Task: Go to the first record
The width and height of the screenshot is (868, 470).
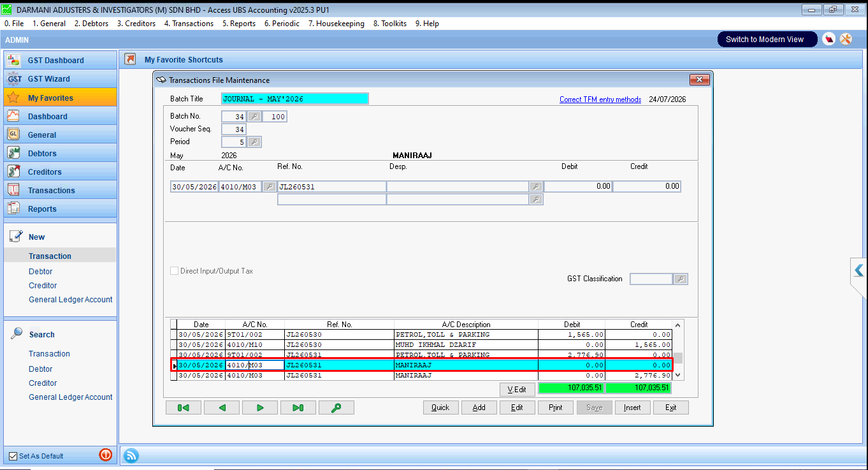Action: 184,408
